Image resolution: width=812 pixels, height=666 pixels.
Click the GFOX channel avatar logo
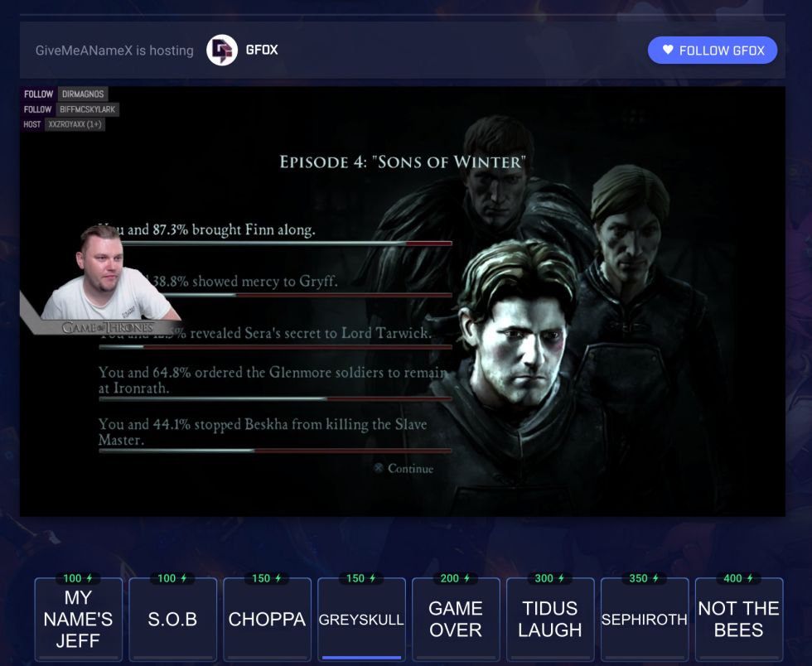(222, 51)
